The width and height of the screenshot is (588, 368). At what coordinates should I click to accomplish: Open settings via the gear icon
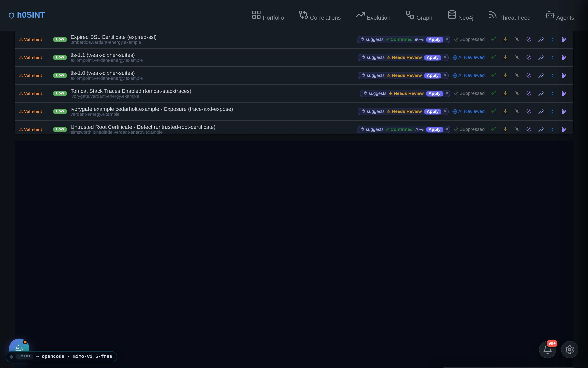569,350
